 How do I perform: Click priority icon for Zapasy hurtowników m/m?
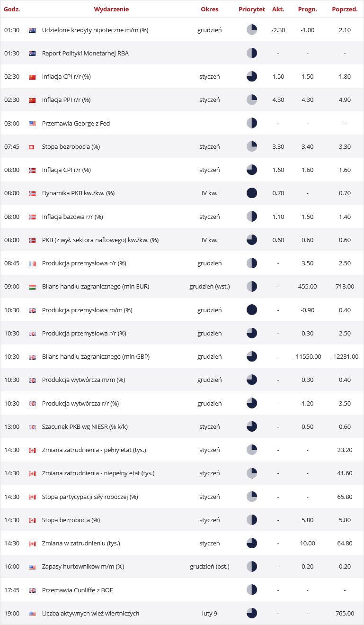(x=252, y=567)
